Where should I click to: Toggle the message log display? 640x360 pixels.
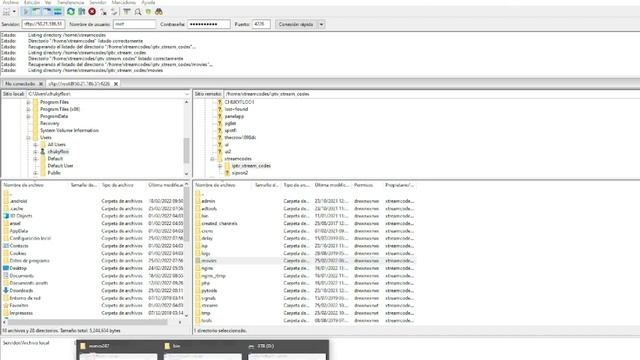pos(26,12)
